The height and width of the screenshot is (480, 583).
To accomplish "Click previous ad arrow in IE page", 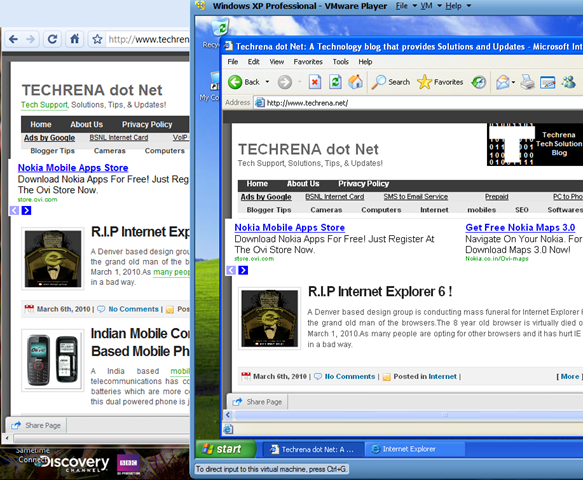I will (x=231, y=270).
